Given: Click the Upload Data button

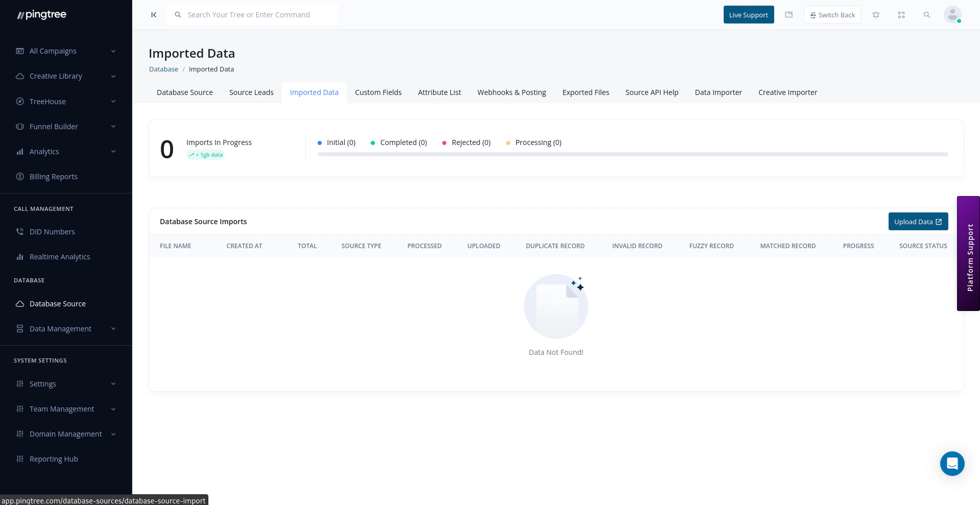Looking at the screenshot, I should (x=918, y=221).
